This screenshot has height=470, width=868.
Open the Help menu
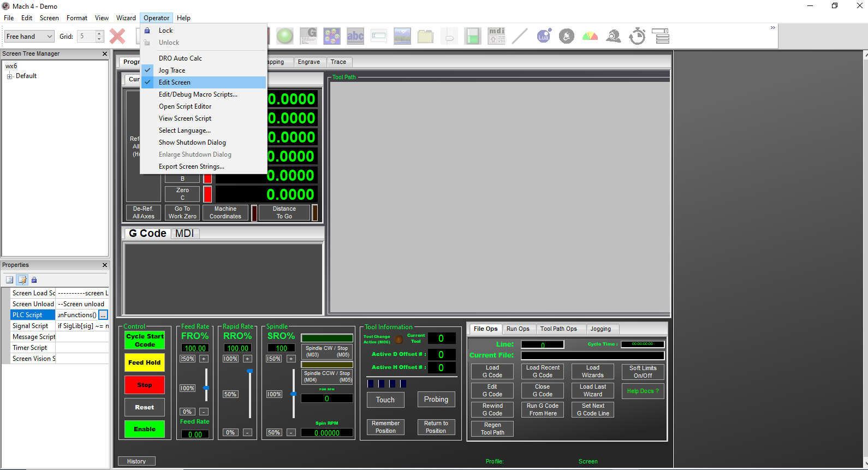[x=183, y=18]
